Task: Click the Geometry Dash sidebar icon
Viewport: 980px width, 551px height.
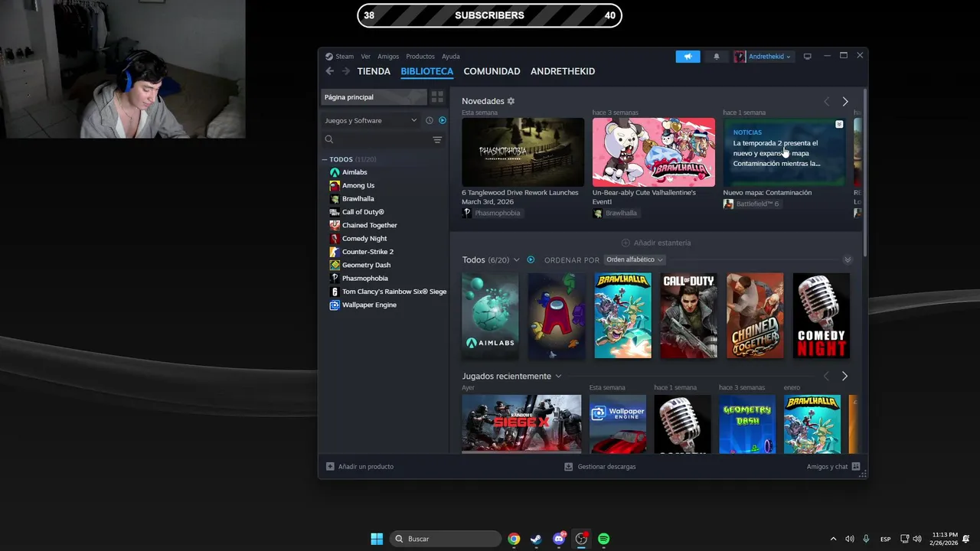Action: 335,265
